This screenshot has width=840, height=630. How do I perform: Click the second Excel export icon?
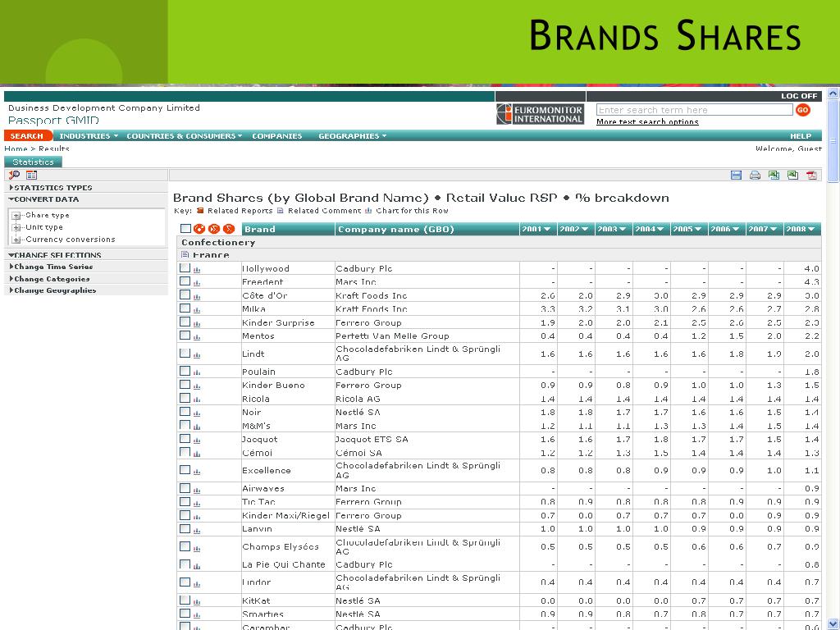click(793, 176)
